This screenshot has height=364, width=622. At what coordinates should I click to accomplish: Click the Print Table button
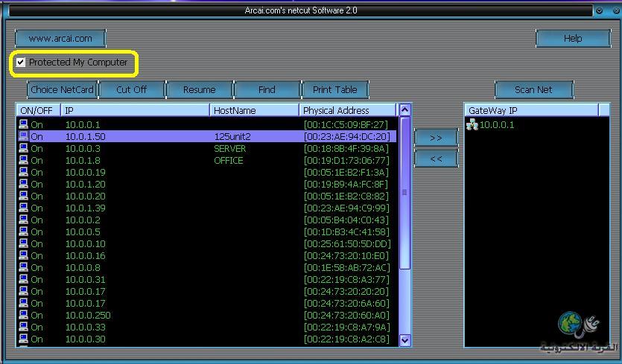(x=334, y=89)
